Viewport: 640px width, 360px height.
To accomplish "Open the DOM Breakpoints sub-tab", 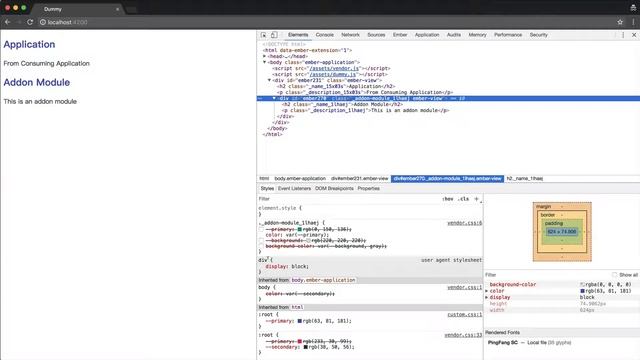I will pyautogui.click(x=334, y=189).
